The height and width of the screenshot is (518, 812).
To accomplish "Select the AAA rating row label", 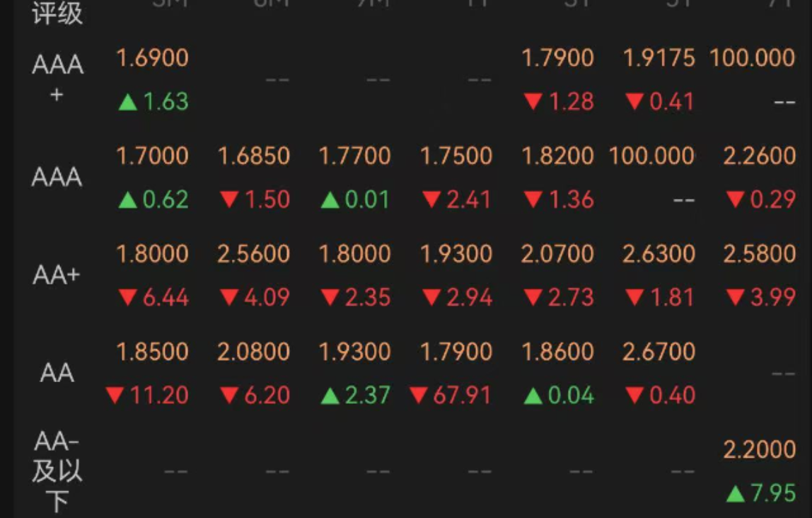I will click(x=57, y=177).
